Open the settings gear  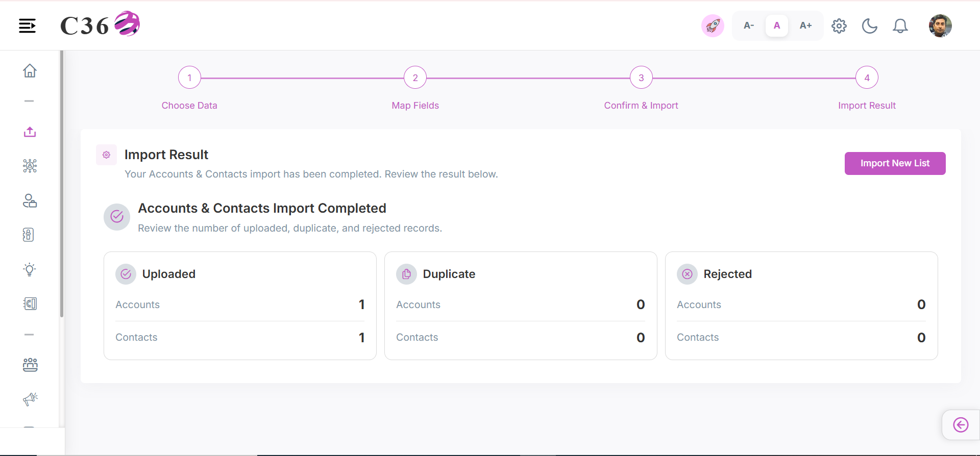tap(839, 26)
